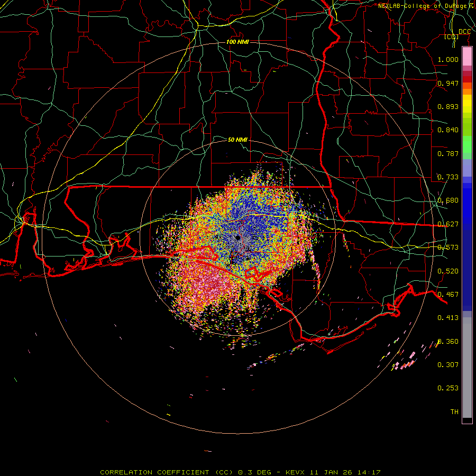Click the 0.627 scale value
Screen dimensions: 476x476
point(448,224)
